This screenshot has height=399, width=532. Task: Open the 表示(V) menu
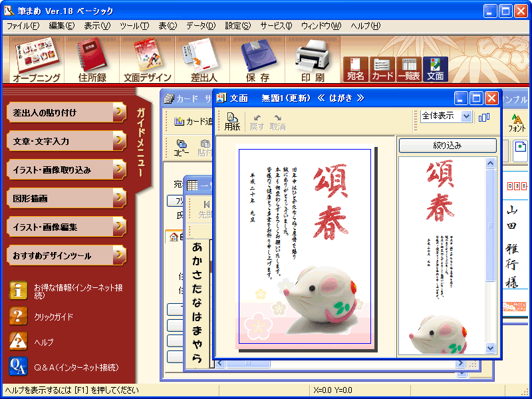coord(97,26)
